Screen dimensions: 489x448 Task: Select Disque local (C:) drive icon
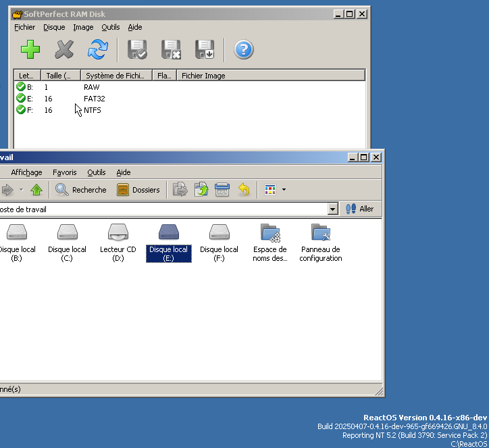pyautogui.click(x=68, y=232)
